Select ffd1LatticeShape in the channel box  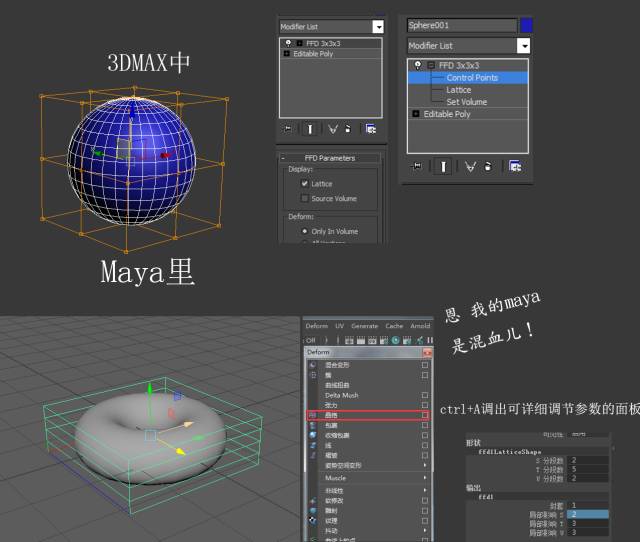click(510, 452)
